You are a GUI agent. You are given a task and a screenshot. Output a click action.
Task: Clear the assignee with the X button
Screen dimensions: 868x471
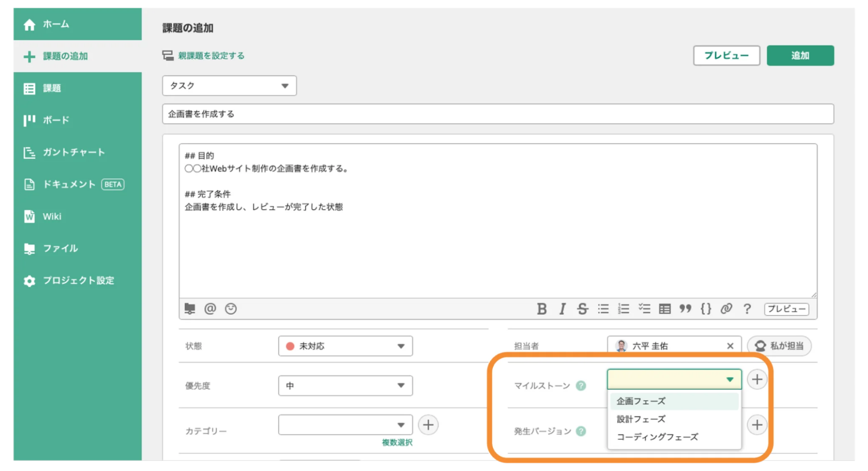(730, 346)
